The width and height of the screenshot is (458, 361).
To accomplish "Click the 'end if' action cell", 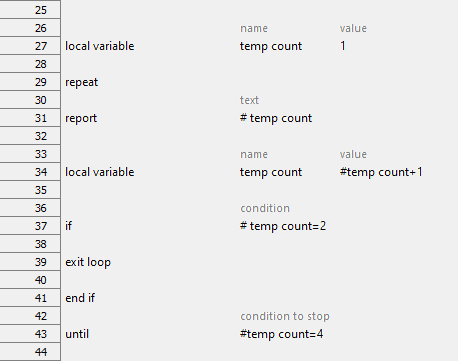I will (80, 298).
